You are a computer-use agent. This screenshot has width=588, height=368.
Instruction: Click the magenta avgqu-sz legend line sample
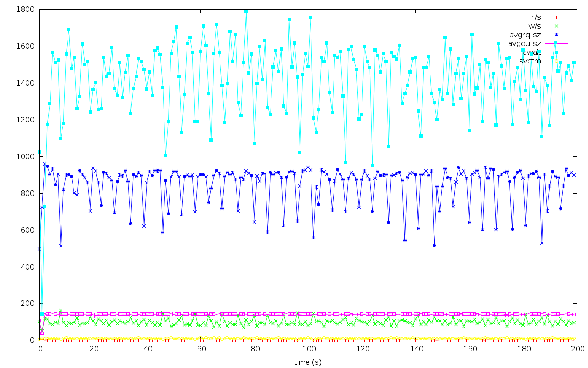click(x=556, y=44)
